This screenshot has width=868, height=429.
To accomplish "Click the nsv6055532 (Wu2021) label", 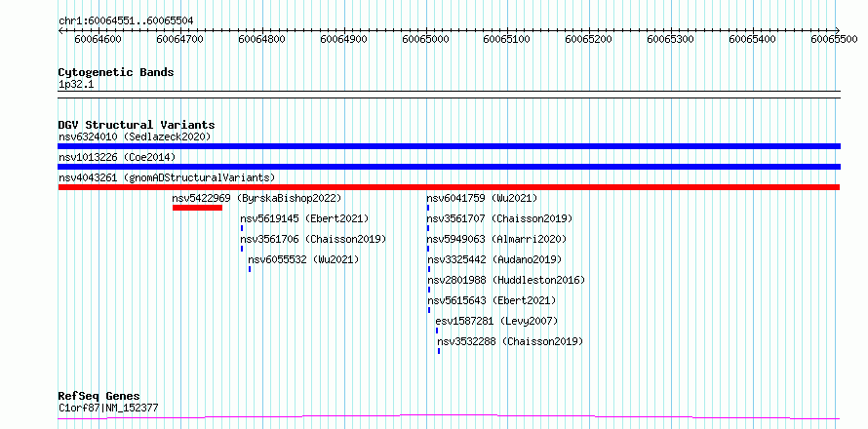I will (x=303, y=259).
